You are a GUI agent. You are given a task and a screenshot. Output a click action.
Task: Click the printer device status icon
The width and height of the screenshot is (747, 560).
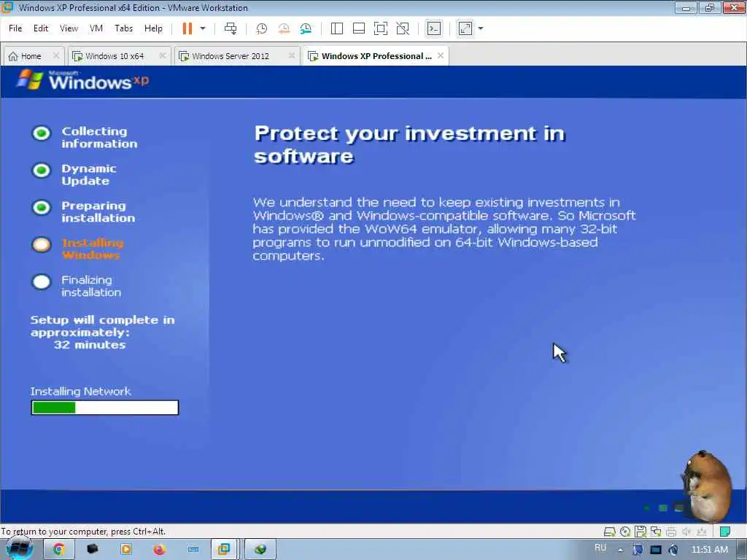click(671, 532)
